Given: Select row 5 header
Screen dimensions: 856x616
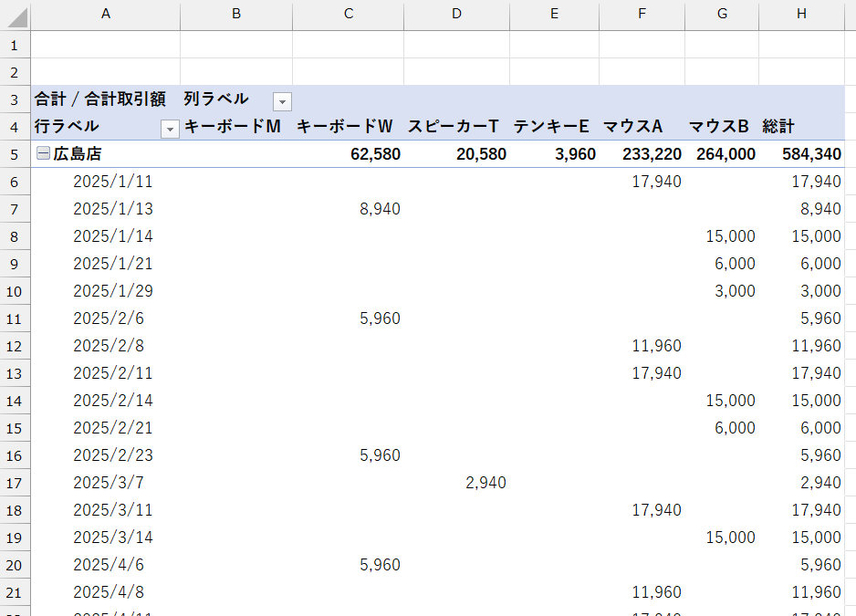Looking at the screenshot, I should click(15, 154).
